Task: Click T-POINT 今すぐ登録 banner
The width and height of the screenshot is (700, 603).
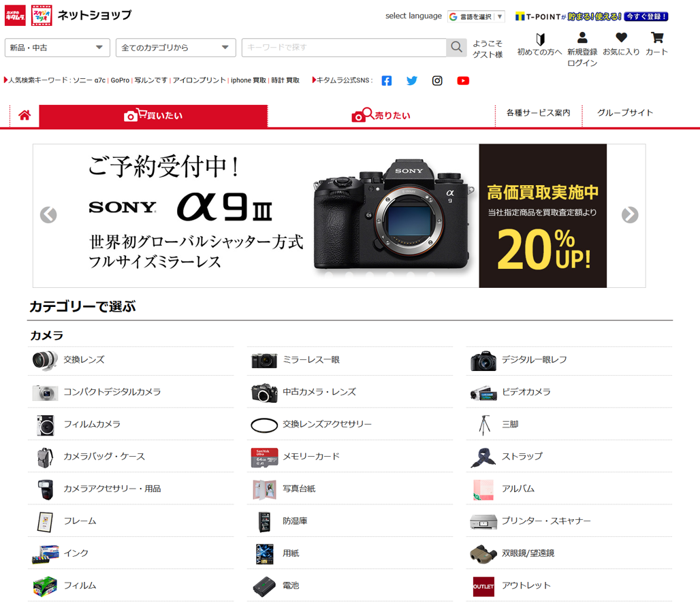Action: click(x=592, y=17)
